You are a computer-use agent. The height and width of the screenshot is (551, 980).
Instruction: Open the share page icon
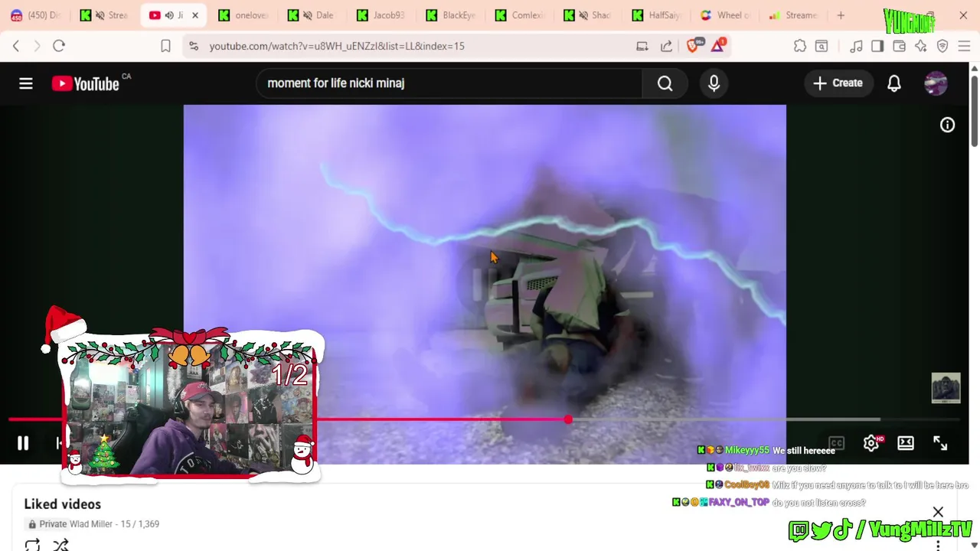tap(666, 46)
